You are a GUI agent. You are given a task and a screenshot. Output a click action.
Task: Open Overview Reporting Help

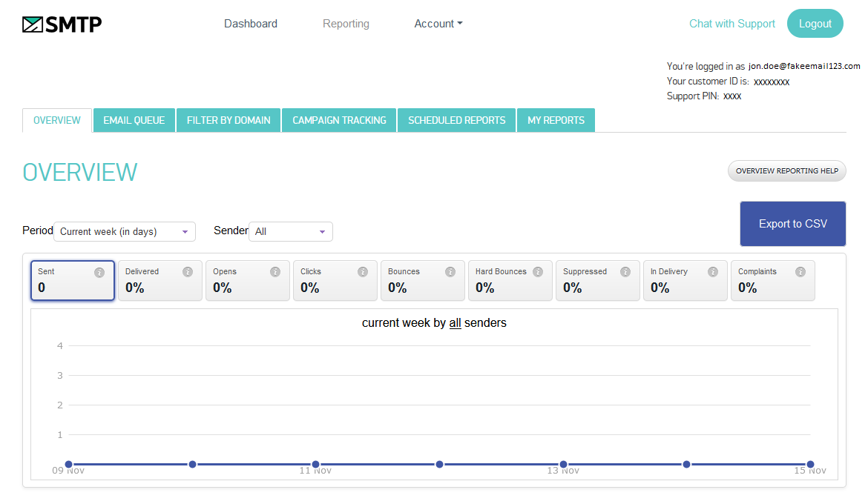[786, 170]
